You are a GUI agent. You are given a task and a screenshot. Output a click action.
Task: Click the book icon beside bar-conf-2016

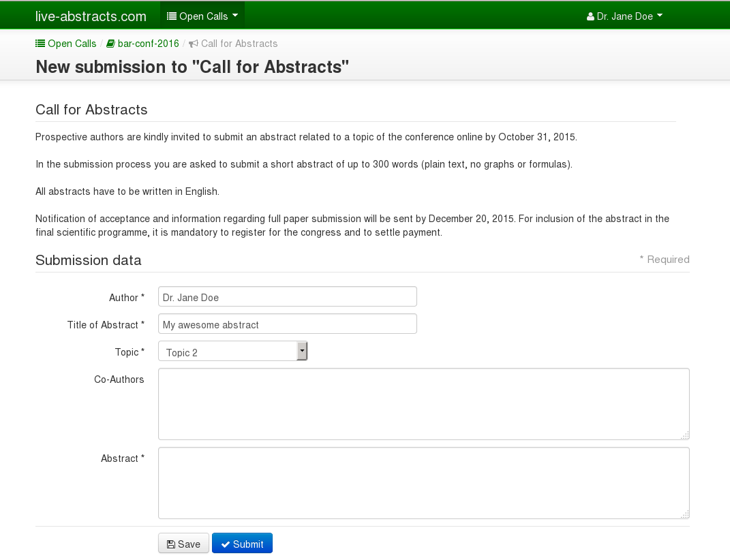tap(110, 44)
